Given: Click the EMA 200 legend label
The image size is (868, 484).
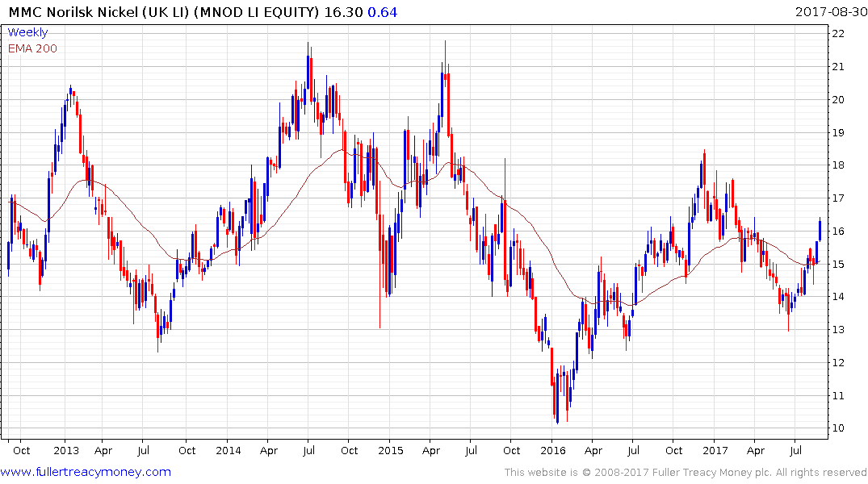Looking at the screenshot, I should pos(32,48).
